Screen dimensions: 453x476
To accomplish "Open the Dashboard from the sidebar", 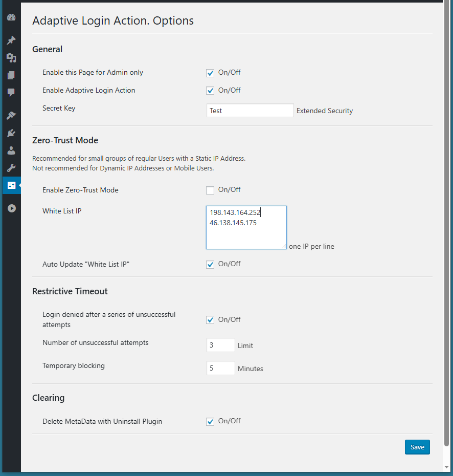I will [x=11, y=17].
